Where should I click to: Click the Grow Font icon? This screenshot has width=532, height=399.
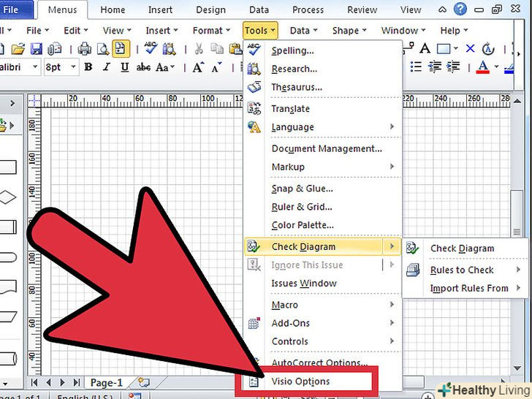199,67
